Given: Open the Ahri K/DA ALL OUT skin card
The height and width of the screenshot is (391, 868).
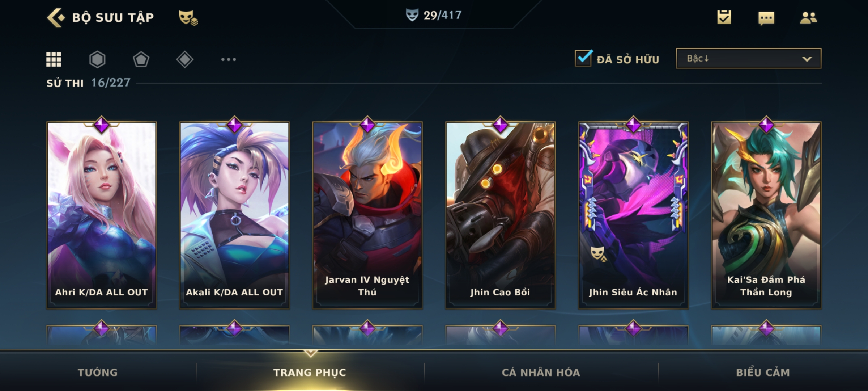Looking at the screenshot, I should [101, 215].
